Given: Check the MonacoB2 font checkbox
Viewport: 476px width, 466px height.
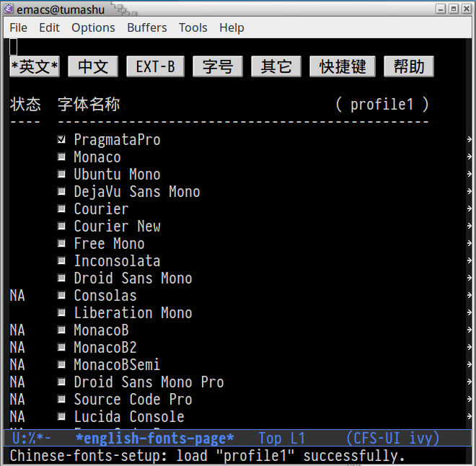Looking at the screenshot, I should pyautogui.click(x=61, y=347).
